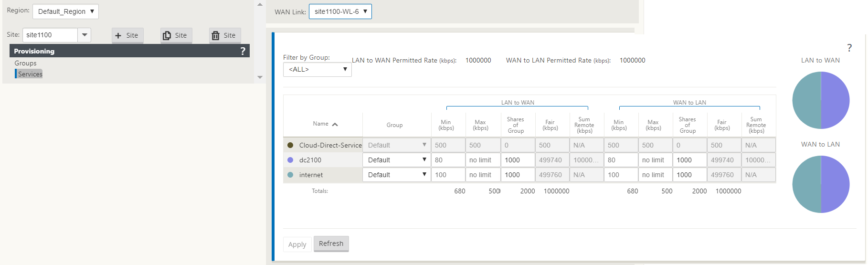Click internet LAN to WAN Max field
This screenshot has width=868, height=265.
[483, 175]
